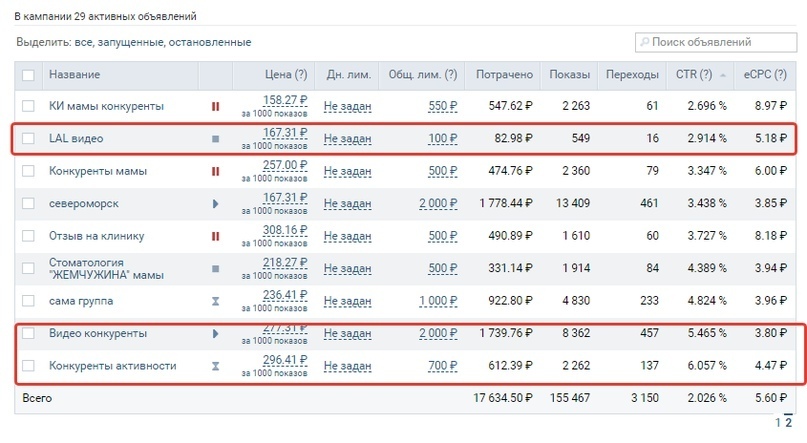The height and width of the screenshot is (443, 807).
Task: Click hourglass status icon for сама группа
Action: (215, 301)
